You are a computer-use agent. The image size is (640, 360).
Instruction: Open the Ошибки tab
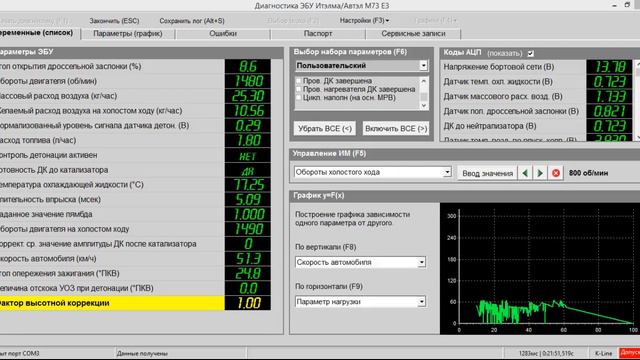pyautogui.click(x=223, y=33)
